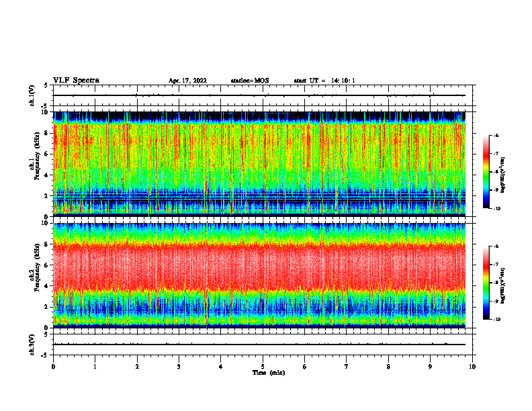Click the ch.2 spectrogram color bar

(486, 283)
